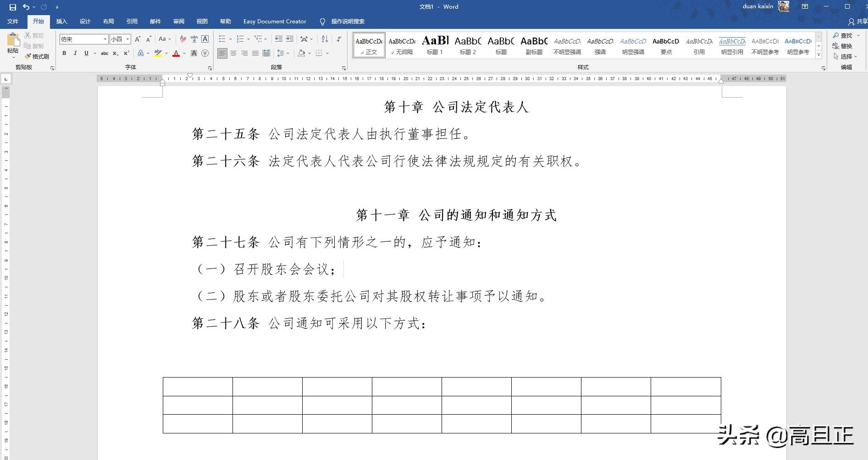Apply strikethrough to selected text
The width and height of the screenshot is (868, 460).
105,53
